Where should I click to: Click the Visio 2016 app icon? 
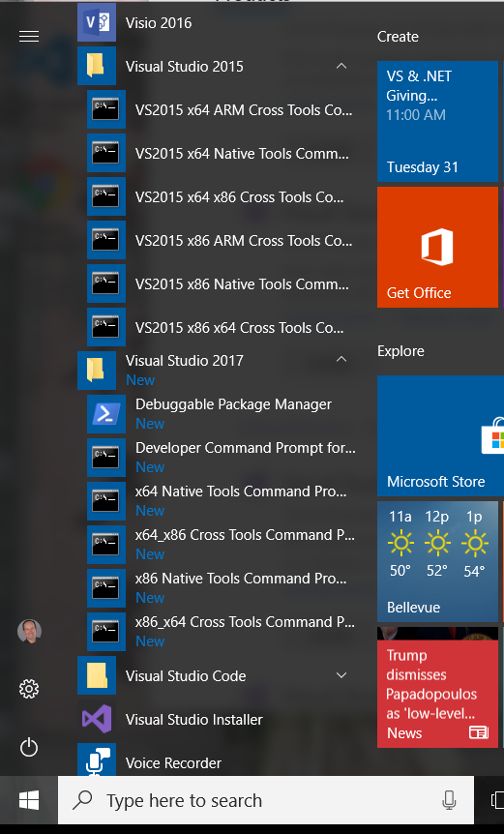point(97,22)
